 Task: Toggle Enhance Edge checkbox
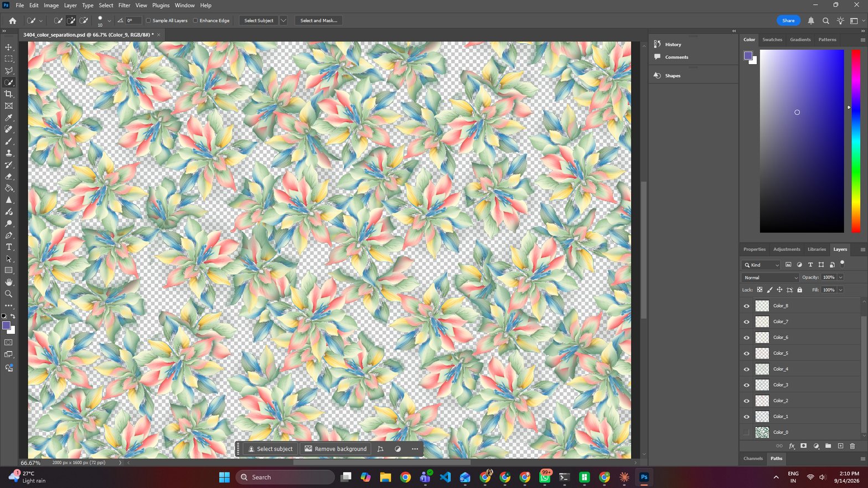pyautogui.click(x=195, y=20)
